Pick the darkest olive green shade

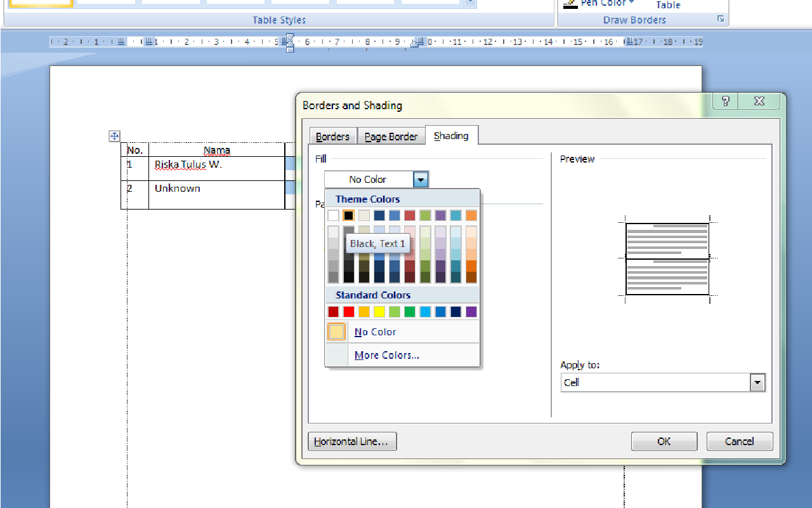click(x=425, y=277)
